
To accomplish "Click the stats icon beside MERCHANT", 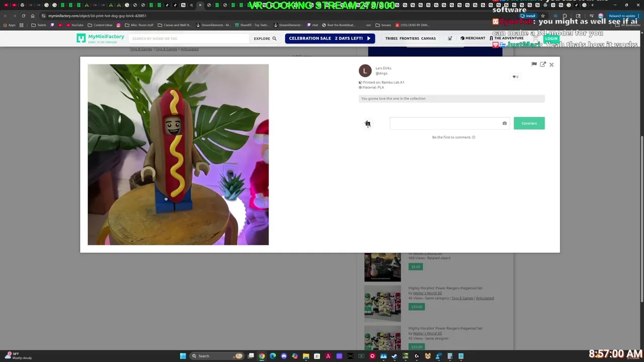I will click(450, 38).
